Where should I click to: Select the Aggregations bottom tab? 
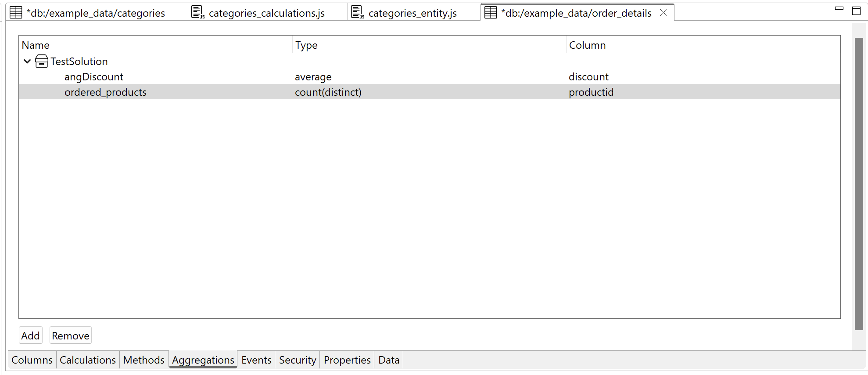click(x=203, y=360)
